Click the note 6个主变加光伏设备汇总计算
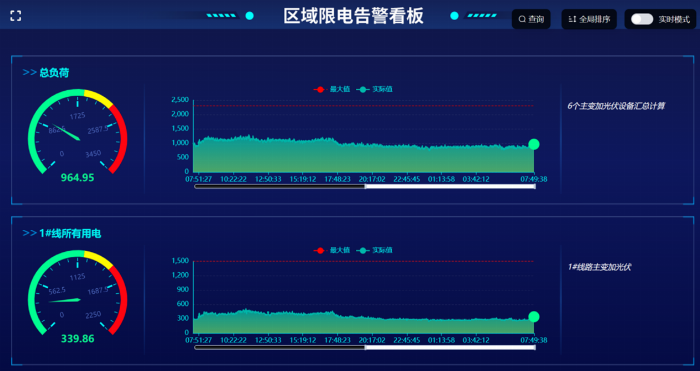 tap(616, 106)
